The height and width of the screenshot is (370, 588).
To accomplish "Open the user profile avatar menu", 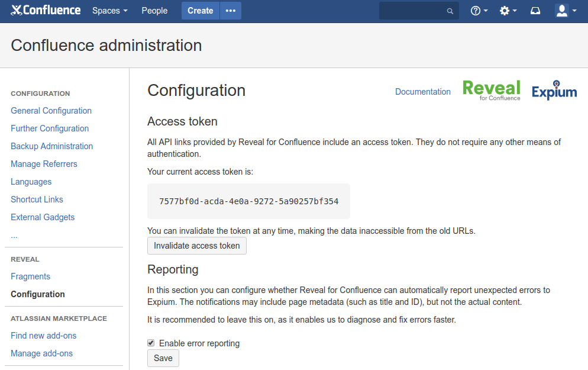I will click(566, 11).
